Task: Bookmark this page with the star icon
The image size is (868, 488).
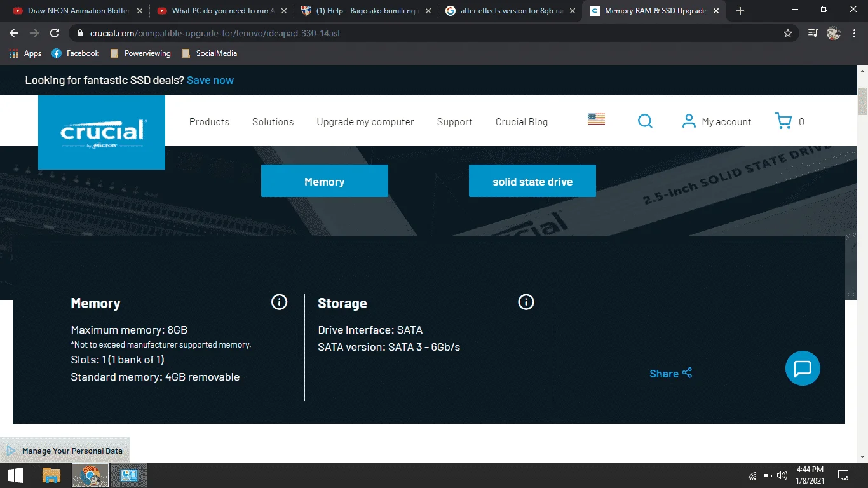Action: coord(788,33)
